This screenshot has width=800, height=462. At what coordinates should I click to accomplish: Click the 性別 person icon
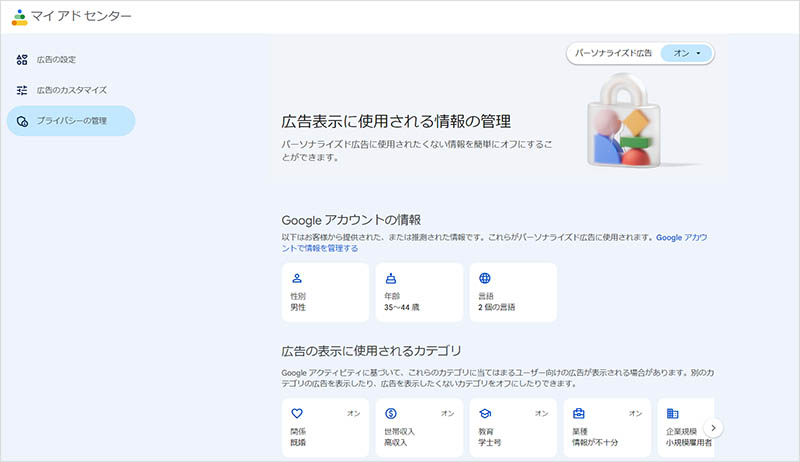click(297, 279)
